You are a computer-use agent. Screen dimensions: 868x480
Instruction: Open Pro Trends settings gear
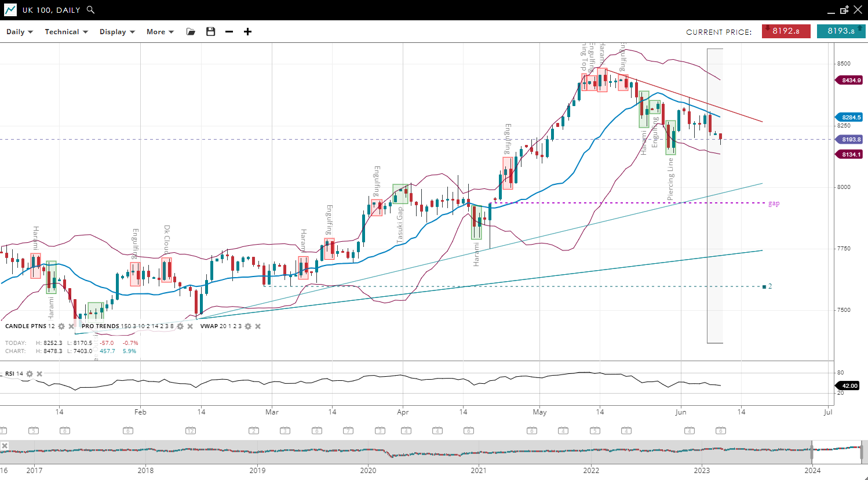[180, 326]
